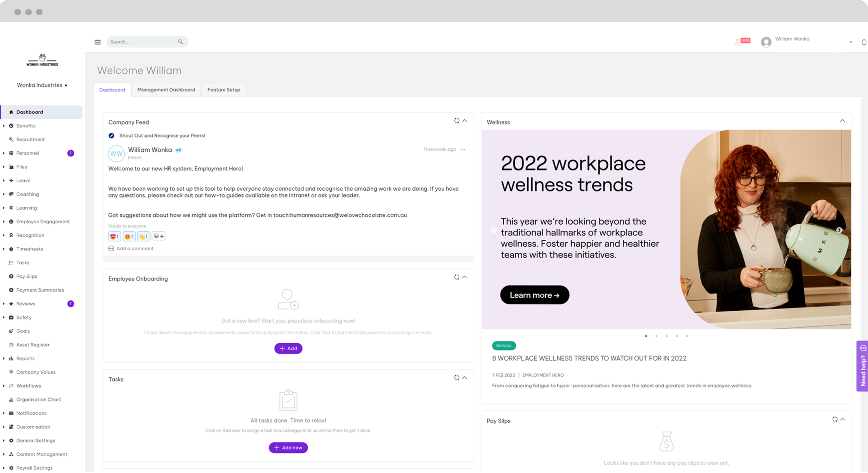The image size is (868, 473).
Task: Toggle the clap reaction on the post
Action: (x=144, y=236)
